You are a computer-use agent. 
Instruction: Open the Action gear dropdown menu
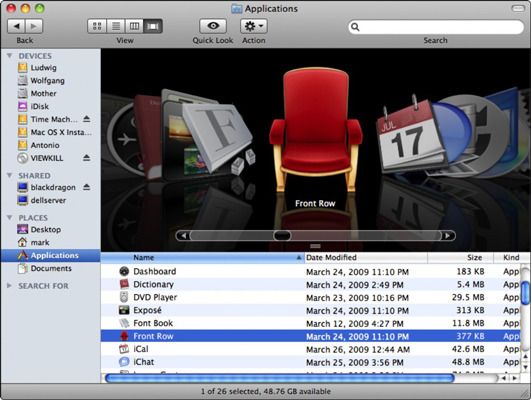point(254,26)
